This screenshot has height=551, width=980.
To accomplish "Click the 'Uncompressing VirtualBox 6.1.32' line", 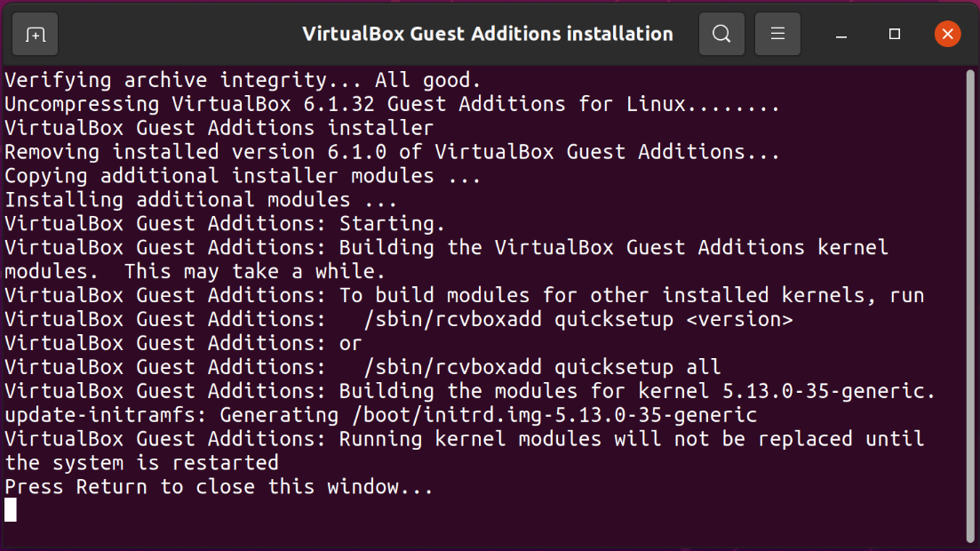I will (x=392, y=104).
